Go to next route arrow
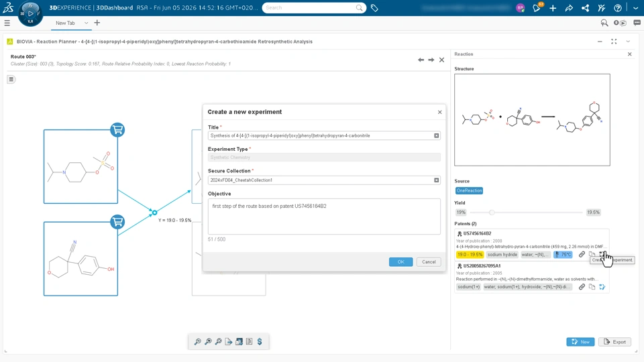The height and width of the screenshot is (362, 644). [431, 60]
